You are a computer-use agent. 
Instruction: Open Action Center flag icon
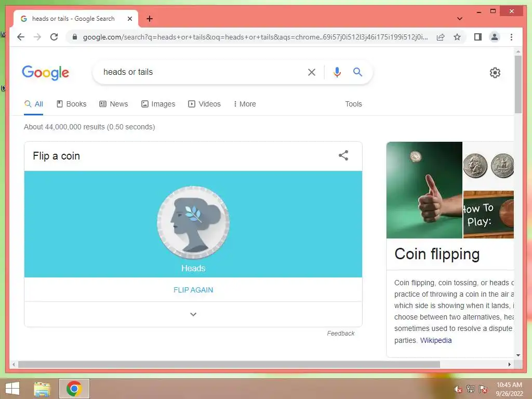[483, 389]
